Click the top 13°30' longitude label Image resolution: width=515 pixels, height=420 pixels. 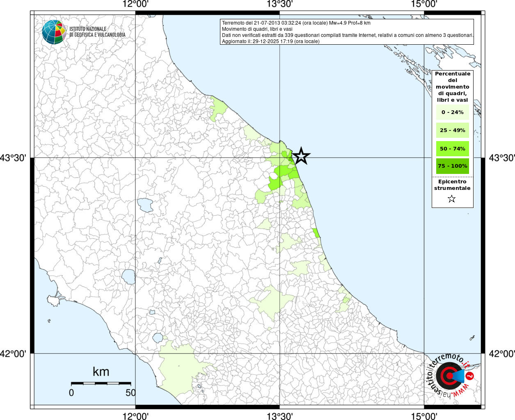[x=280, y=4]
